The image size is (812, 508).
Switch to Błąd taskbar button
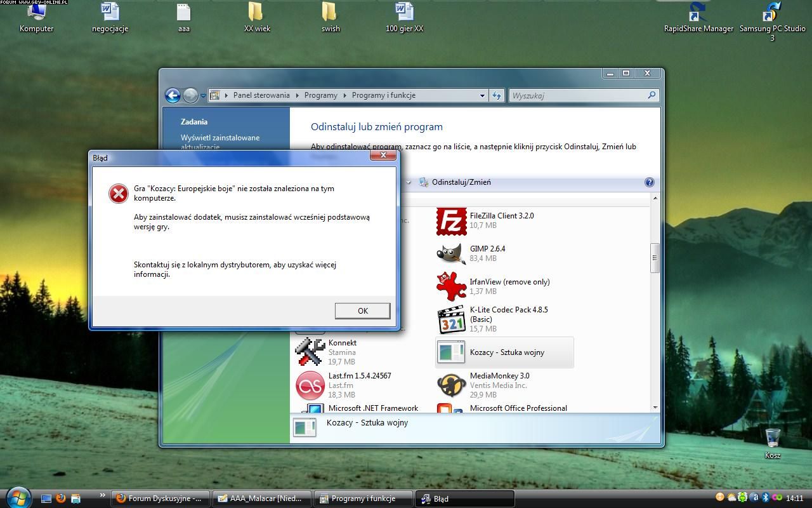465,498
